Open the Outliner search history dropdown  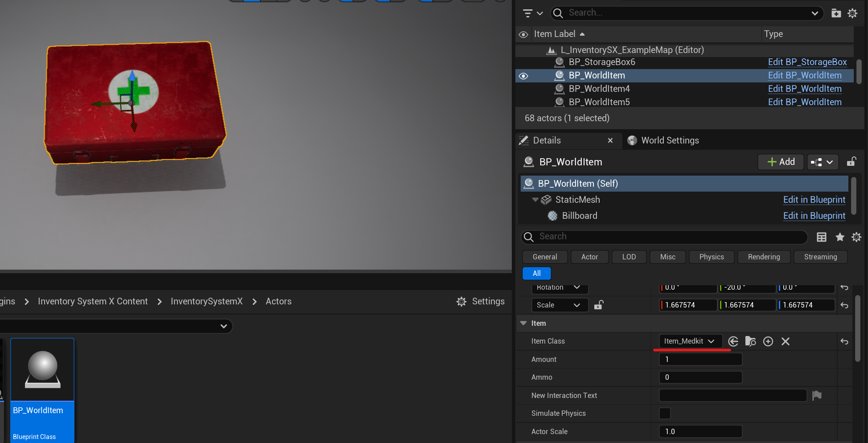point(815,13)
